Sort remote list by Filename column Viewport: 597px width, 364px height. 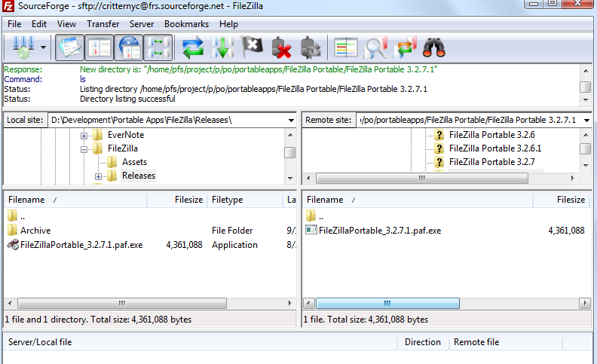(x=418, y=200)
